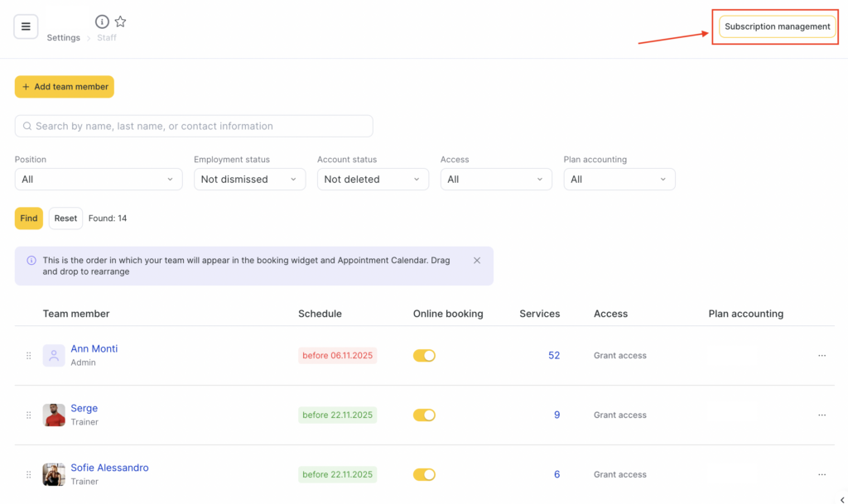Click Add team member button
Screen dimensions: 848x504
[65, 87]
